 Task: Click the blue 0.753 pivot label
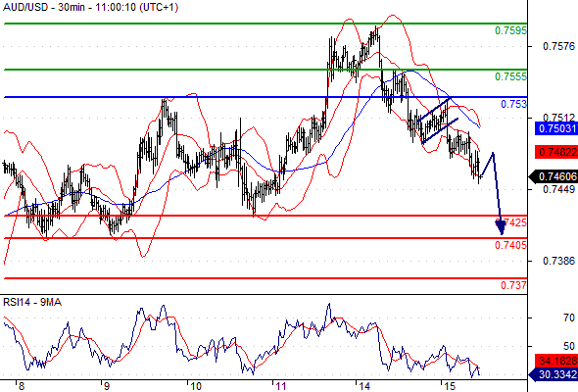[513, 104]
